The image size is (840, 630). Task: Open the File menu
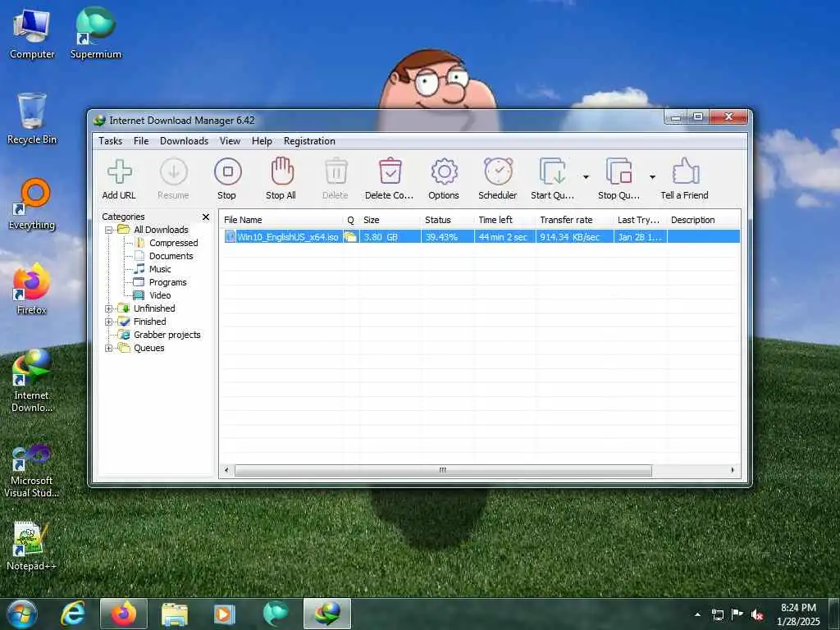(x=141, y=141)
